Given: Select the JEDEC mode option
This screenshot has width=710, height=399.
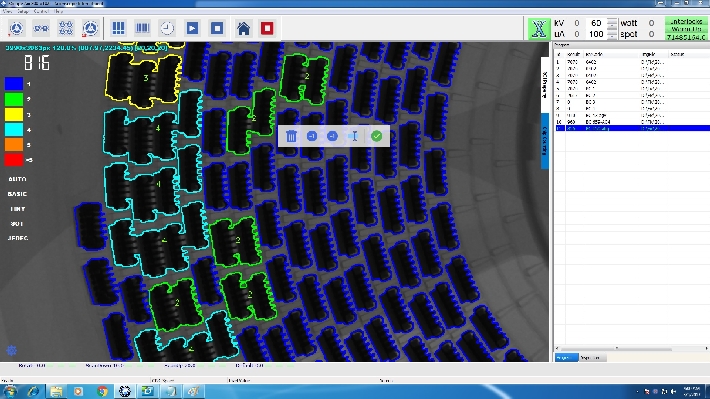Looking at the screenshot, I should pos(18,238).
